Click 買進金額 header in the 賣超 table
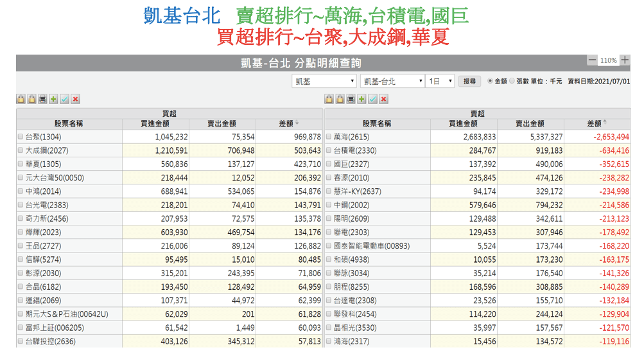 (463, 123)
